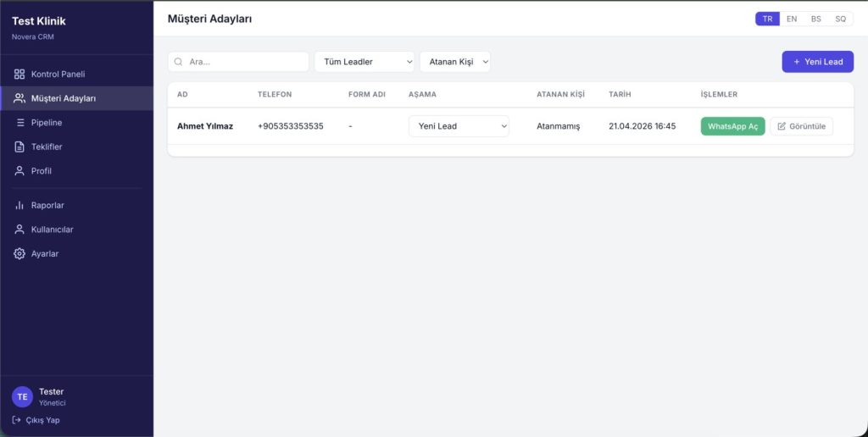Click WhatsApp Aç for Ahmet Yılmaz
This screenshot has width=868, height=437.
click(733, 126)
